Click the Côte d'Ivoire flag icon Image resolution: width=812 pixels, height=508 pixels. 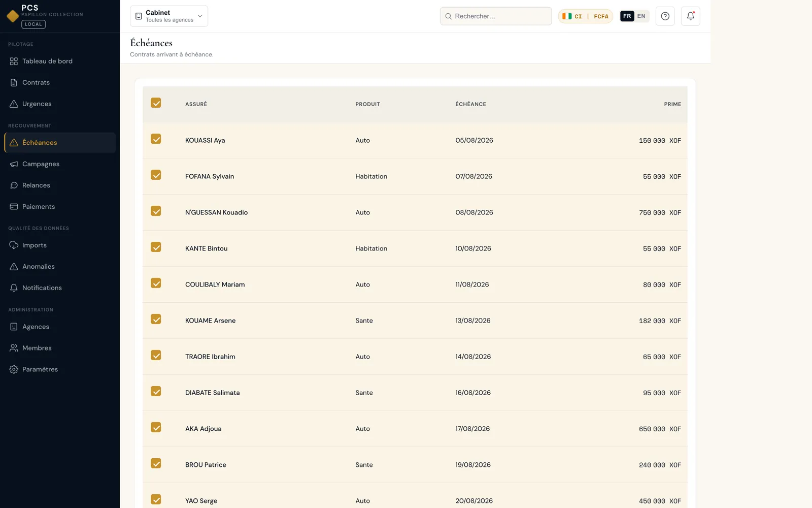567,16
